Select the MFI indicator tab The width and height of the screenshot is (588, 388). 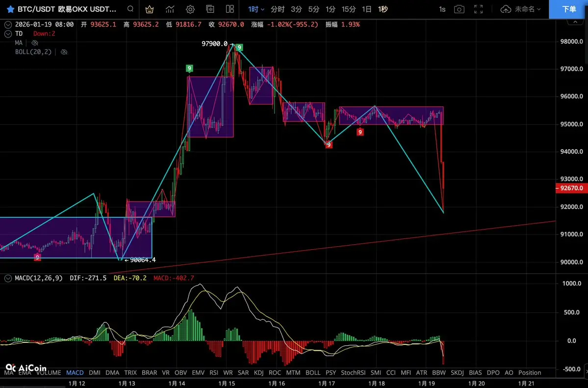pos(406,373)
